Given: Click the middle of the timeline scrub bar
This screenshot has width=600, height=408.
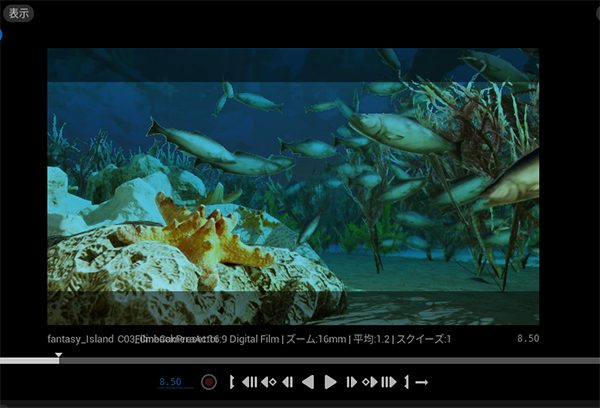Looking at the screenshot, I should coord(300,360).
